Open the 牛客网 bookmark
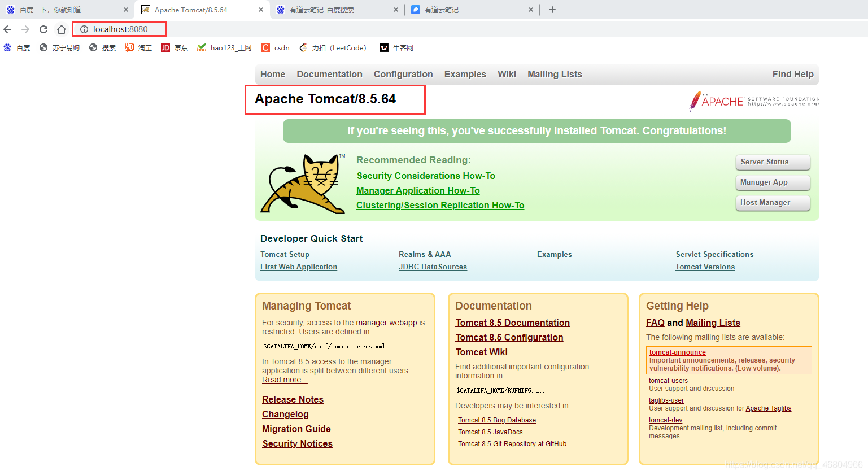This screenshot has height=475, width=868. click(396, 48)
